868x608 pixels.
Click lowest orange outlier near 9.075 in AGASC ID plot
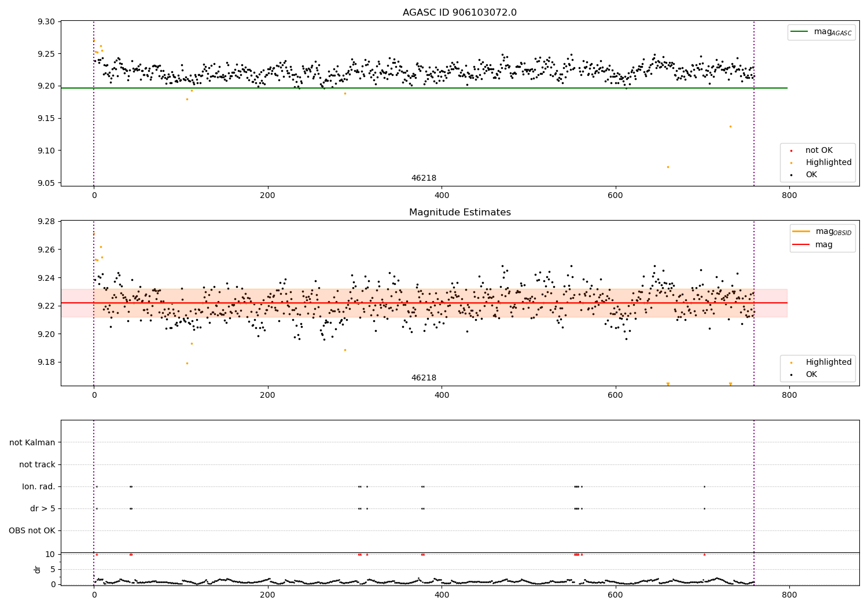pos(668,167)
